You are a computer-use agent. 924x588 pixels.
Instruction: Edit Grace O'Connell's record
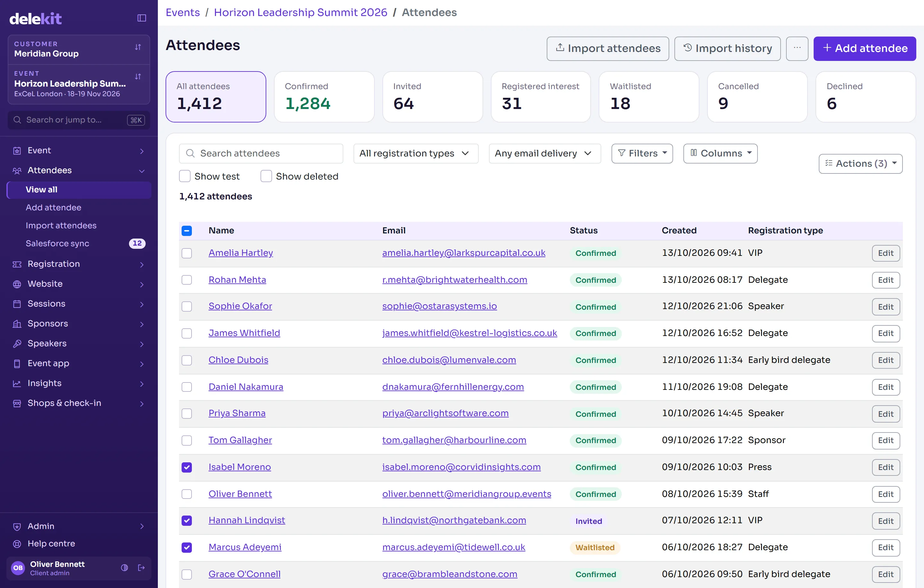pyautogui.click(x=886, y=574)
